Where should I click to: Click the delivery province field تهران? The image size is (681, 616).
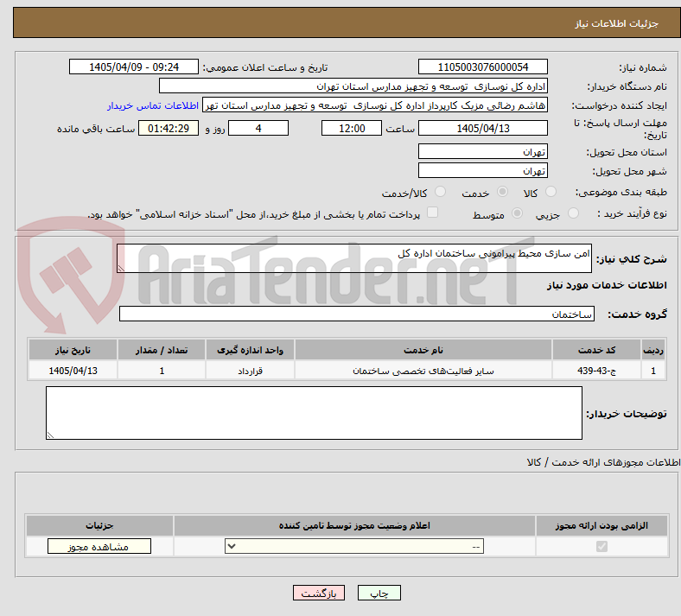(482, 151)
